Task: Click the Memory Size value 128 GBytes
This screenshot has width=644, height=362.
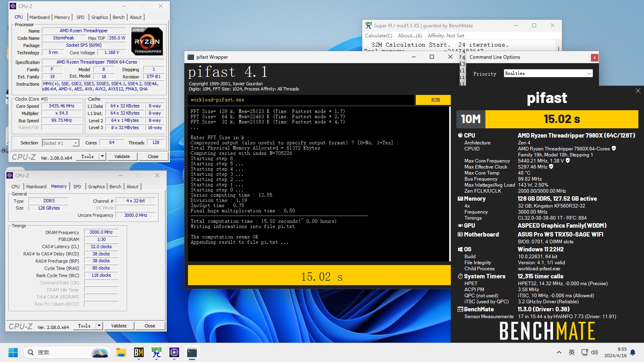Action: tap(49, 208)
